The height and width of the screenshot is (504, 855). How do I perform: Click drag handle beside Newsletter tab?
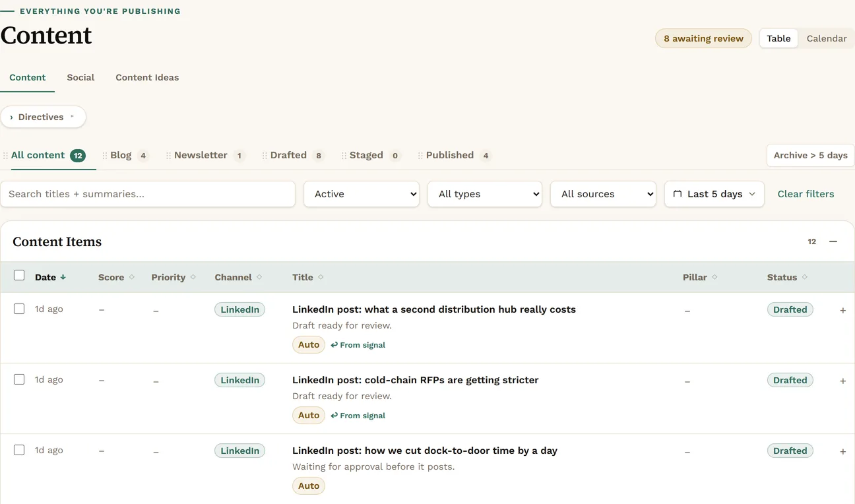(169, 156)
